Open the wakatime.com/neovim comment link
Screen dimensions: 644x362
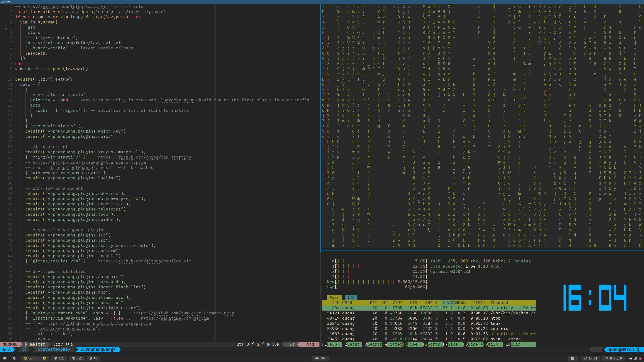click(x=174, y=318)
